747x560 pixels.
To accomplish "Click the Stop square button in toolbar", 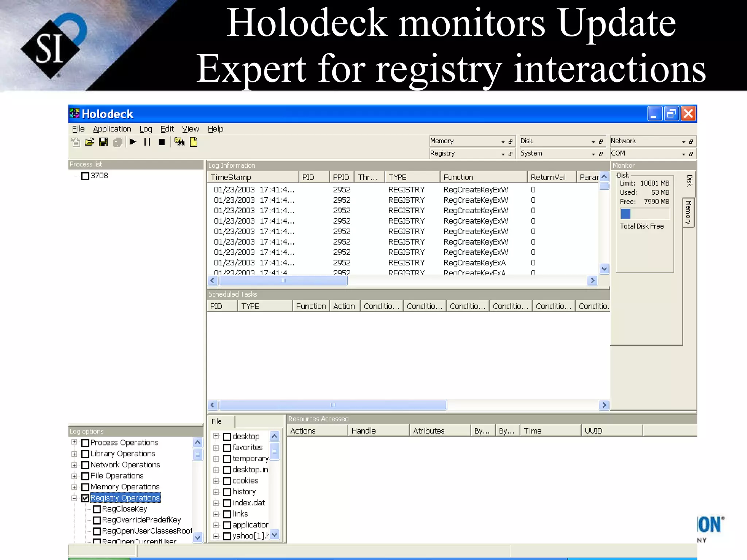I will [x=162, y=142].
